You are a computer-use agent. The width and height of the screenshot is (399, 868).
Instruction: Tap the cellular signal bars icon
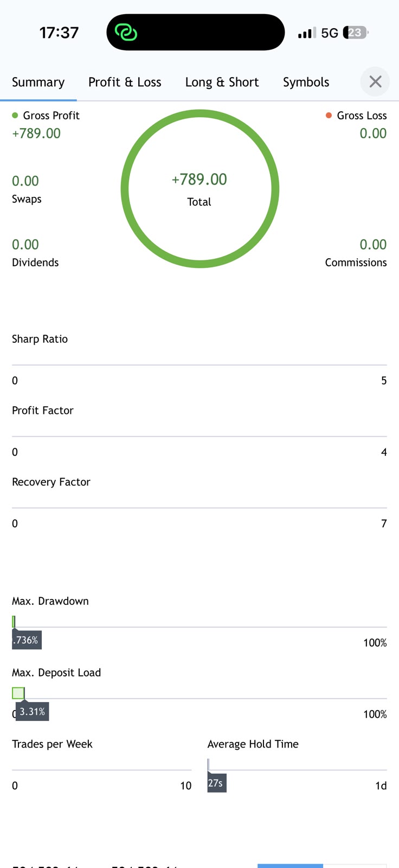pos(306,33)
